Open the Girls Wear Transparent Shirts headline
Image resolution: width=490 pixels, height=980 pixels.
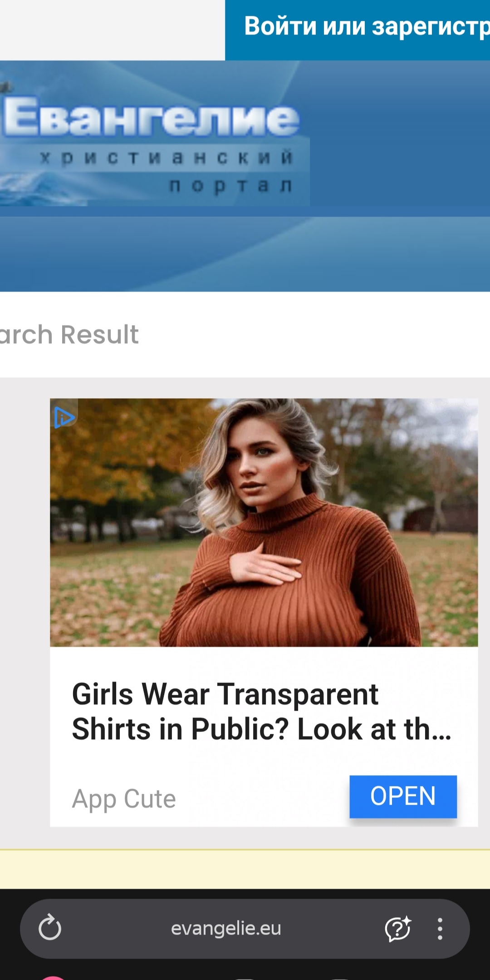coord(262,711)
